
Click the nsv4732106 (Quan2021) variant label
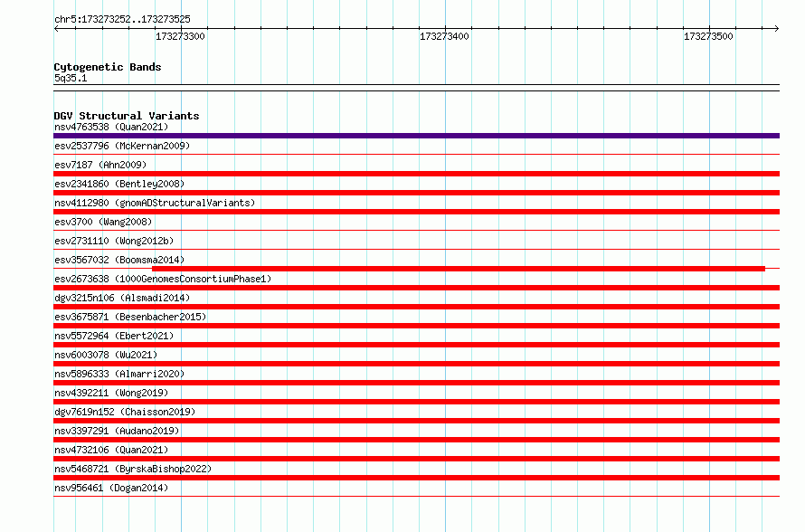tap(111, 450)
